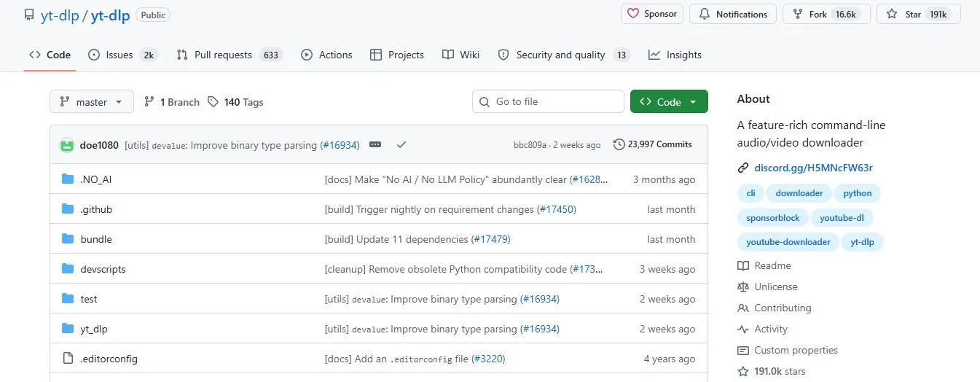Open commit link #17450

(557, 209)
